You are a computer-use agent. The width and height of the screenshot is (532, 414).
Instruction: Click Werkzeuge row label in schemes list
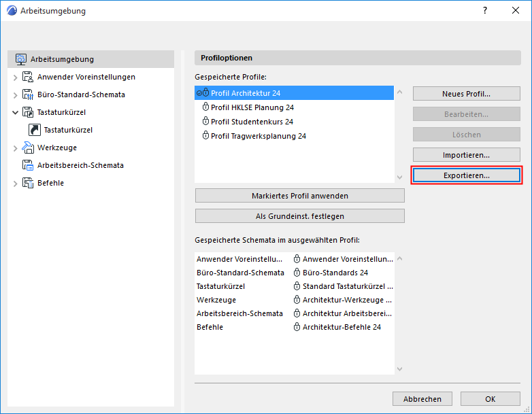216,300
